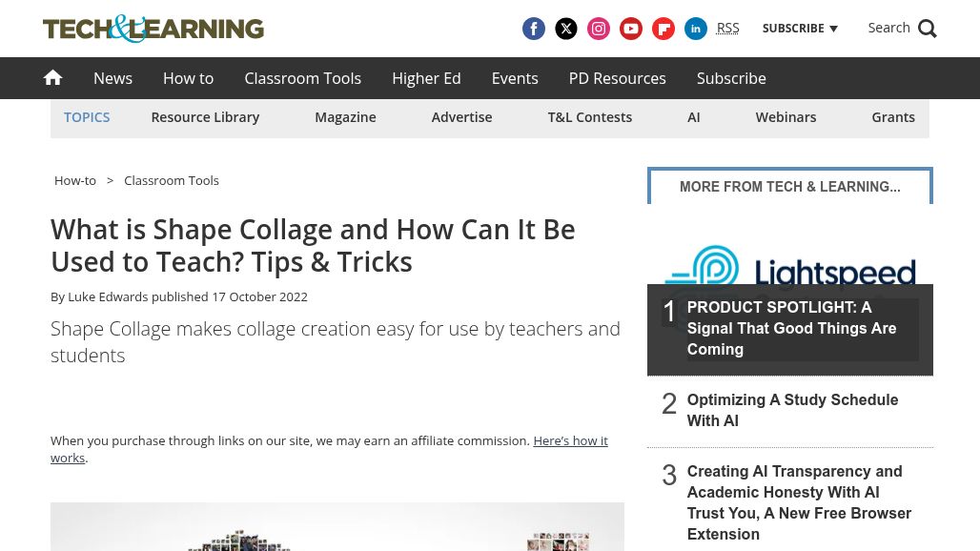Open PD Resources in the navigation

point(618,78)
